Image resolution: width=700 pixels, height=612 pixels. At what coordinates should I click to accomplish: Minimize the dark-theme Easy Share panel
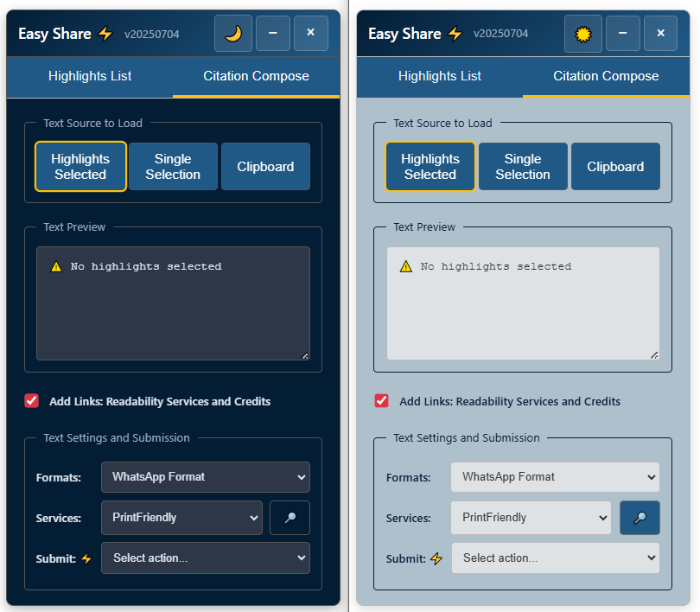pos(273,33)
